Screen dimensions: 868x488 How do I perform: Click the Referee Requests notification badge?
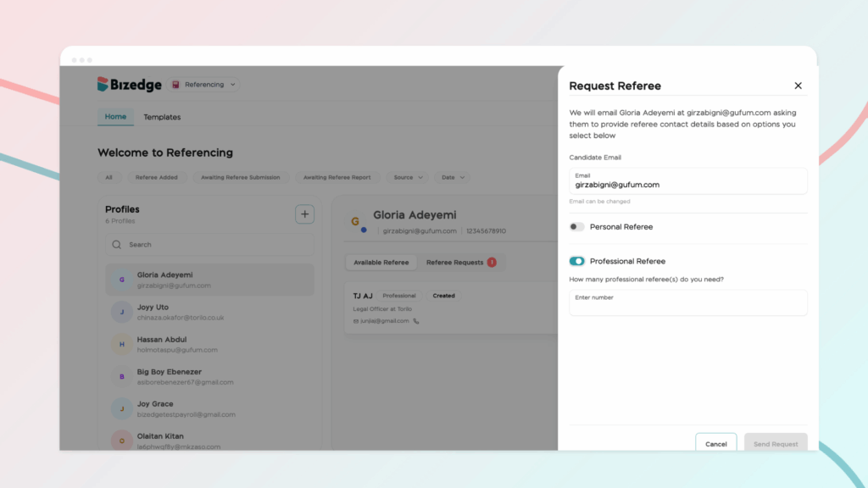pos(492,263)
